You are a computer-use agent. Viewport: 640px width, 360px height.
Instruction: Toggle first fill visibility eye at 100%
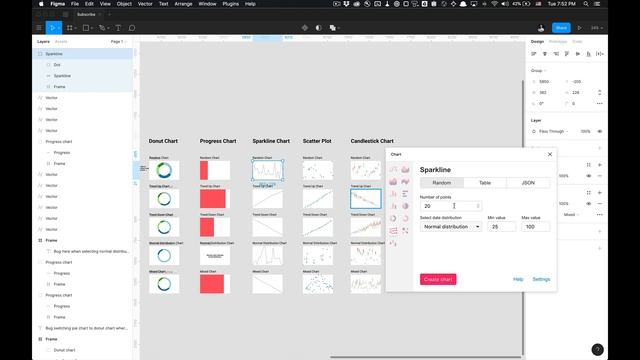click(x=589, y=176)
